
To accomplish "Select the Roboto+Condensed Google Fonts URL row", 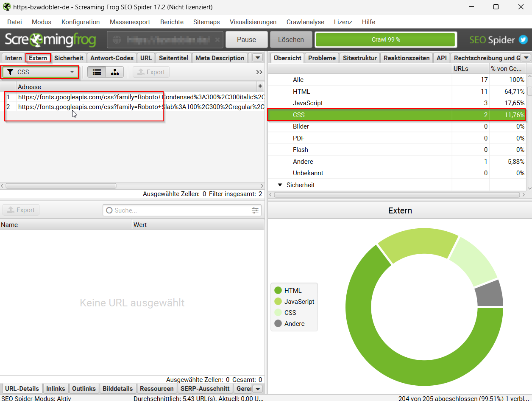I will (132, 97).
